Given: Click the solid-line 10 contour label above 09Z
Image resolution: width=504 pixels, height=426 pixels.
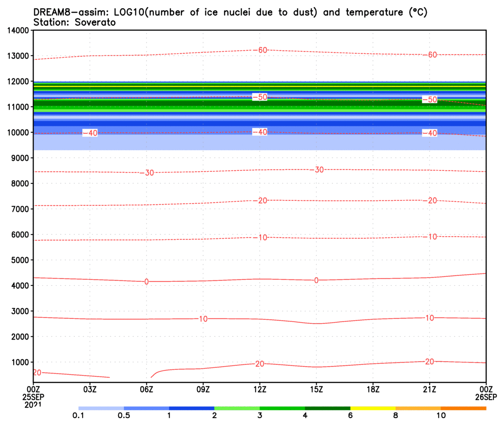Looking at the screenshot, I should pos(203,319).
